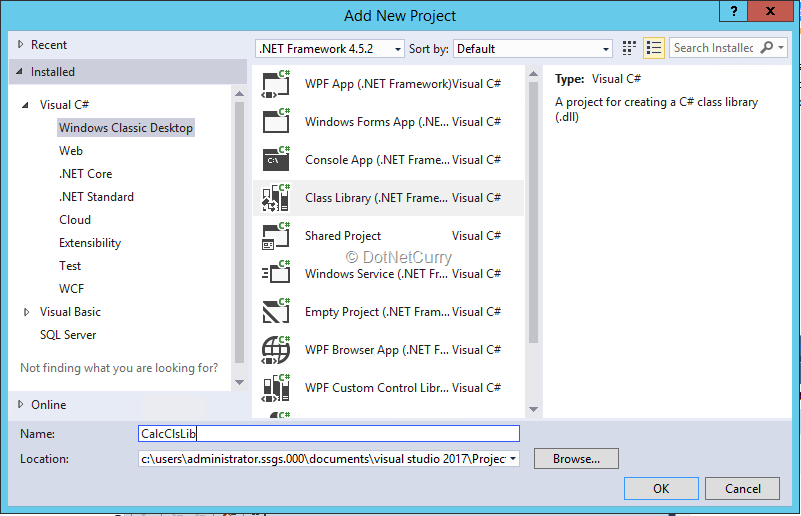
Task: Select 'WPF Browser App (.NET F...' row text
Action: pyautogui.click(x=376, y=350)
